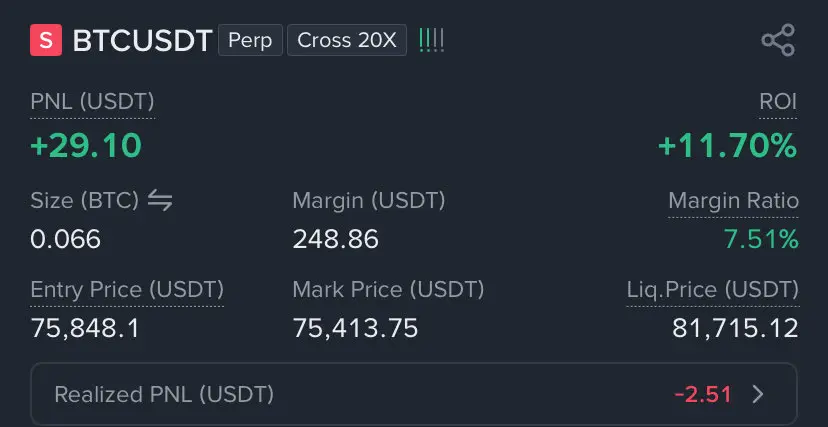828x427 pixels.
Task: Select the Perp contract tag
Action: [250, 41]
